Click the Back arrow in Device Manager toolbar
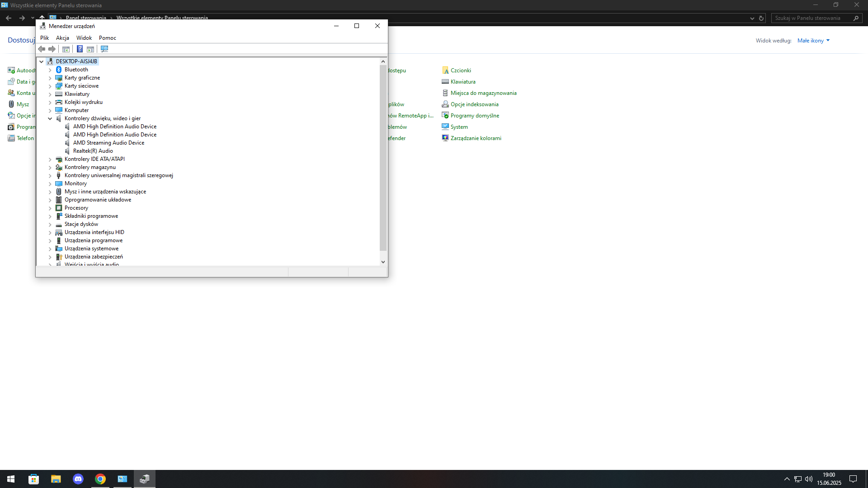The image size is (868, 488). [42, 49]
